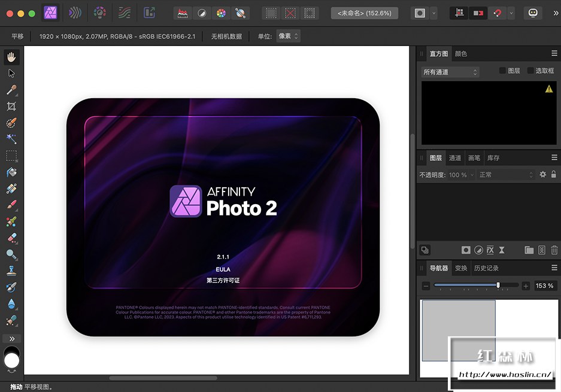
Task: Expand more tools with double chevron
Action: (x=12, y=339)
